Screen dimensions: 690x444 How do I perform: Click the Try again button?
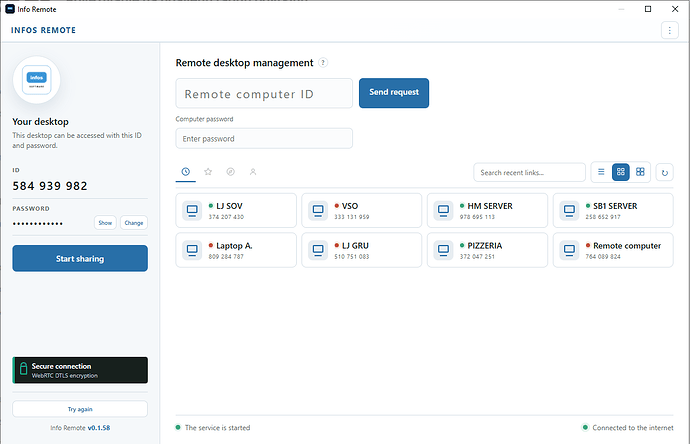coord(80,409)
